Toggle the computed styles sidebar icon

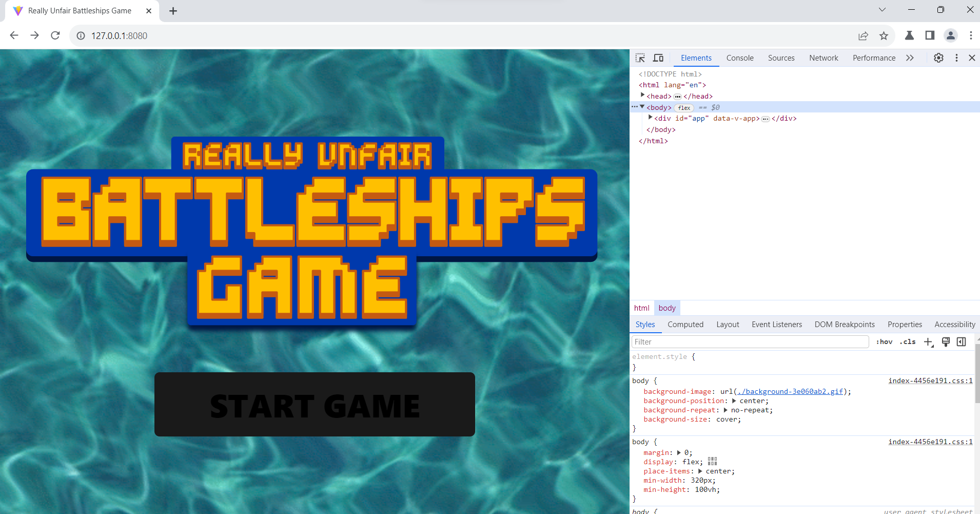click(962, 342)
